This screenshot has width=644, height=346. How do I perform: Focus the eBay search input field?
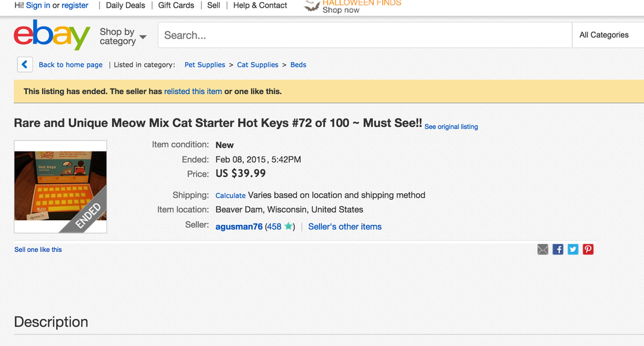[x=365, y=35]
